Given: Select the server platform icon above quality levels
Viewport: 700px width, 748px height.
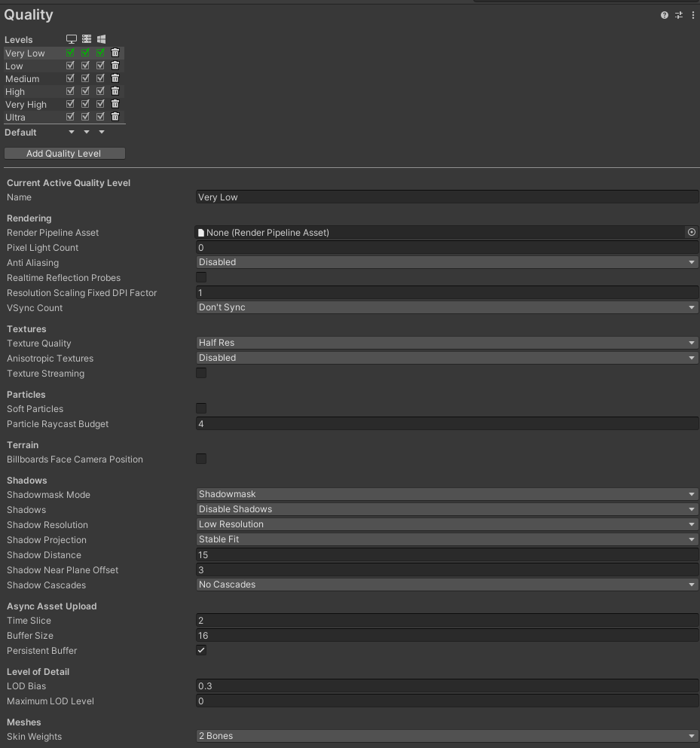Looking at the screenshot, I should point(86,38).
